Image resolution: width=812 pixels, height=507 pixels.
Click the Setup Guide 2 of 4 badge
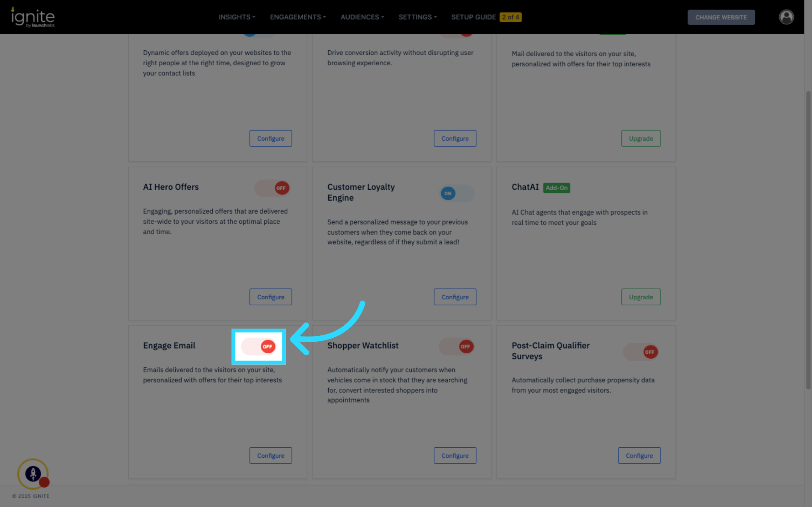pyautogui.click(x=510, y=17)
